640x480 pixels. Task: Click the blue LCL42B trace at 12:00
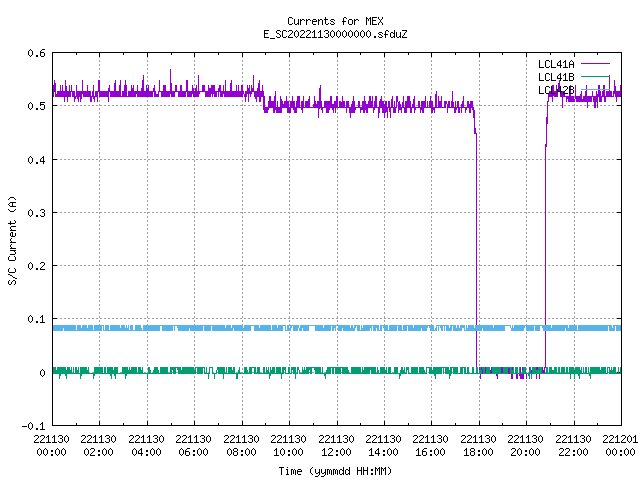[337, 328]
